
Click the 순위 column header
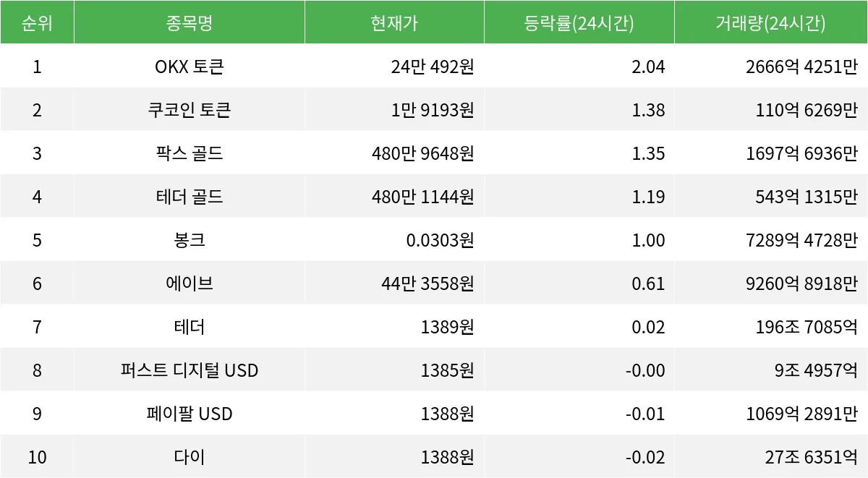click(37, 22)
